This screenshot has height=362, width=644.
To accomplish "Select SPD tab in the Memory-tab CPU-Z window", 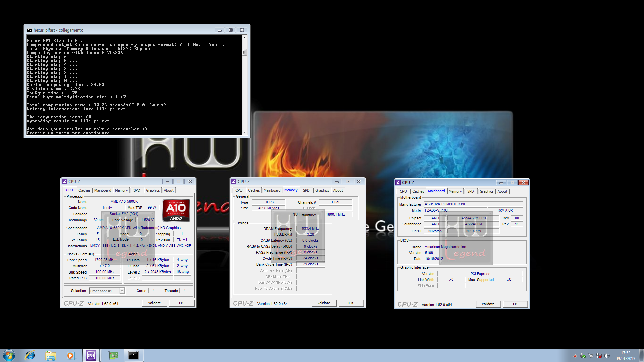I will point(306,190).
